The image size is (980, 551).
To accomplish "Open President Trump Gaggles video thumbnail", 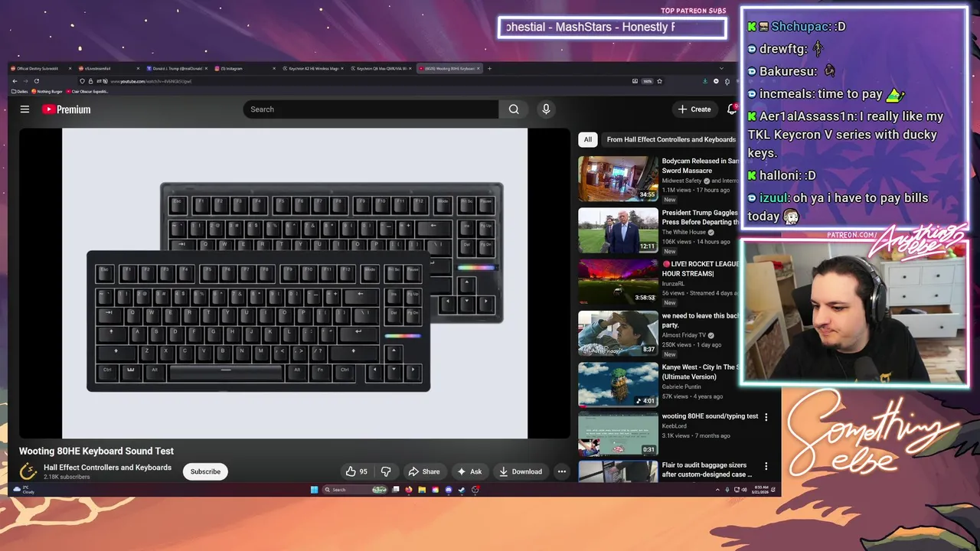I will coord(618,230).
